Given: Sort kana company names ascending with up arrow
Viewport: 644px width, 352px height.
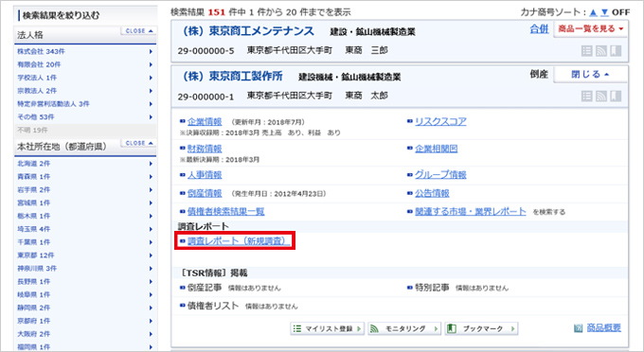Looking at the screenshot, I should (593, 12).
